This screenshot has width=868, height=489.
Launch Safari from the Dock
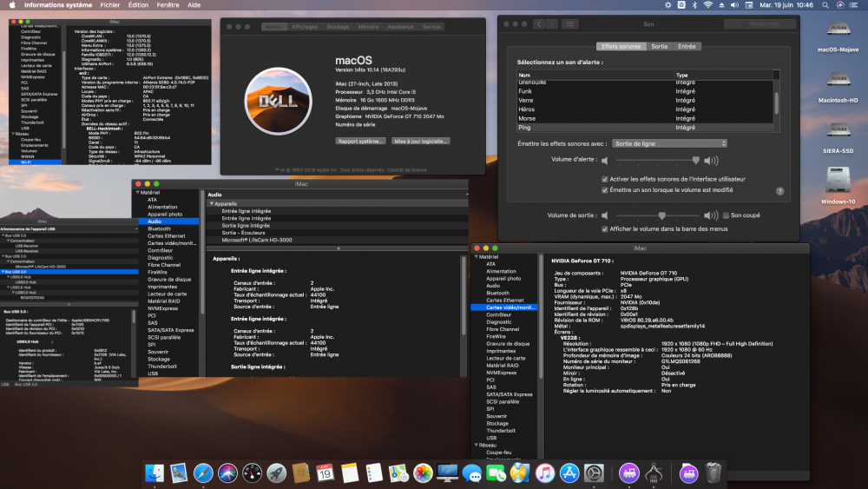click(203, 473)
